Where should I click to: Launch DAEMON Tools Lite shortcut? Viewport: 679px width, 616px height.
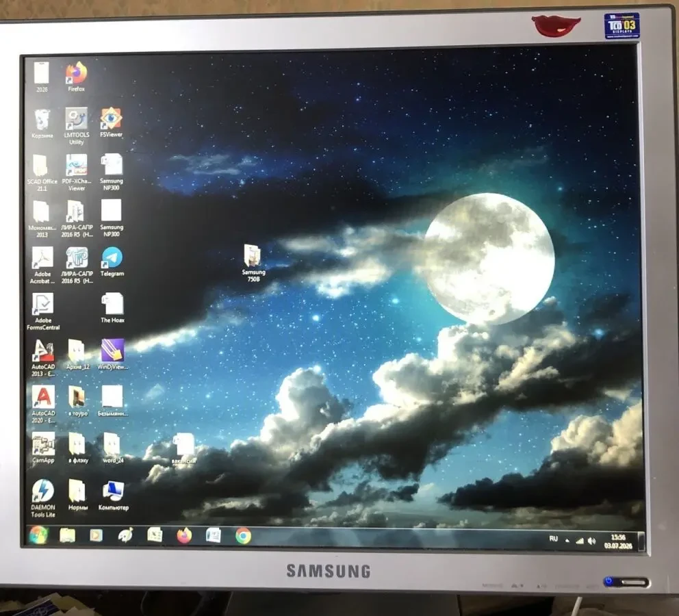pyautogui.click(x=43, y=498)
